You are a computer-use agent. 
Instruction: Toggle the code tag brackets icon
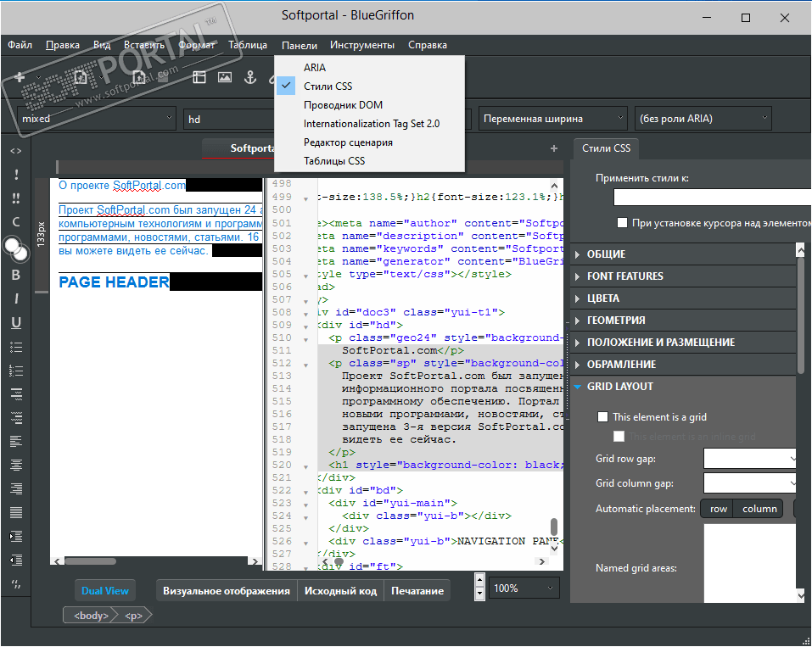pyautogui.click(x=16, y=151)
